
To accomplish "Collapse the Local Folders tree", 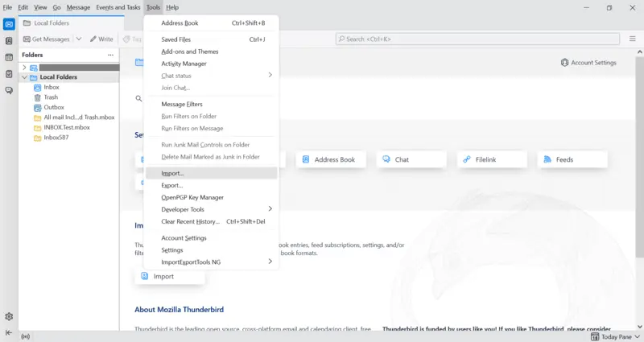I will pyautogui.click(x=24, y=77).
